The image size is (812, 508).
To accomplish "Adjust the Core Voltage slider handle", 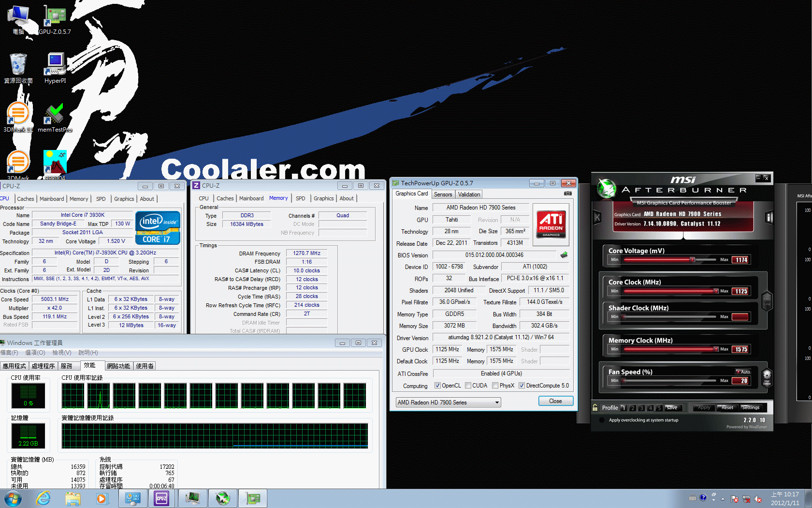I will pos(692,260).
